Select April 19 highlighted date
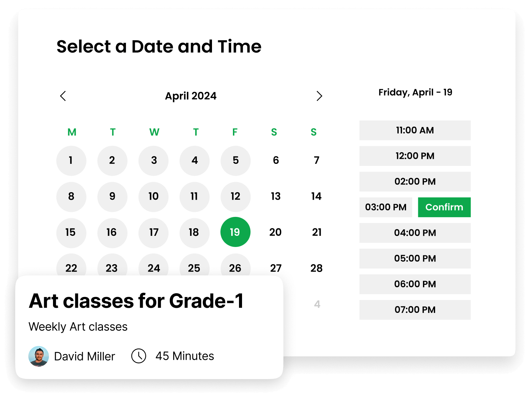 [x=235, y=232]
